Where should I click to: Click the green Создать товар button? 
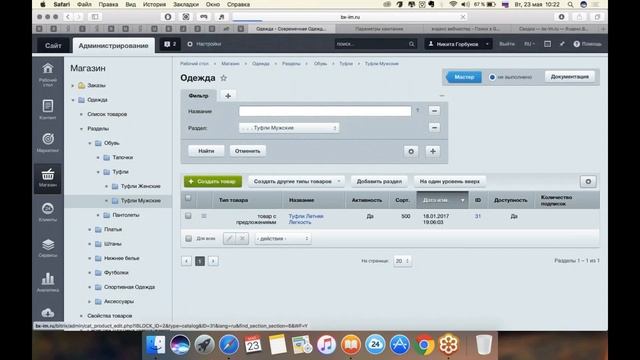point(213,182)
